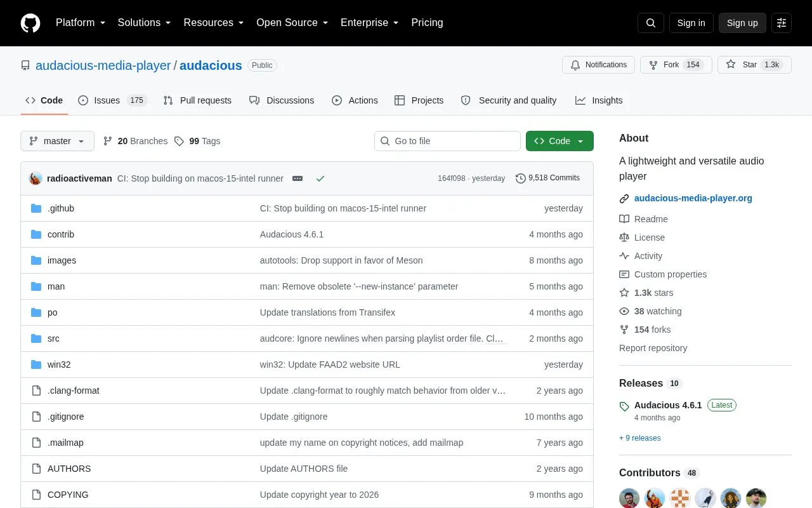
Task: Expand the Platform menu
Action: coord(81,23)
